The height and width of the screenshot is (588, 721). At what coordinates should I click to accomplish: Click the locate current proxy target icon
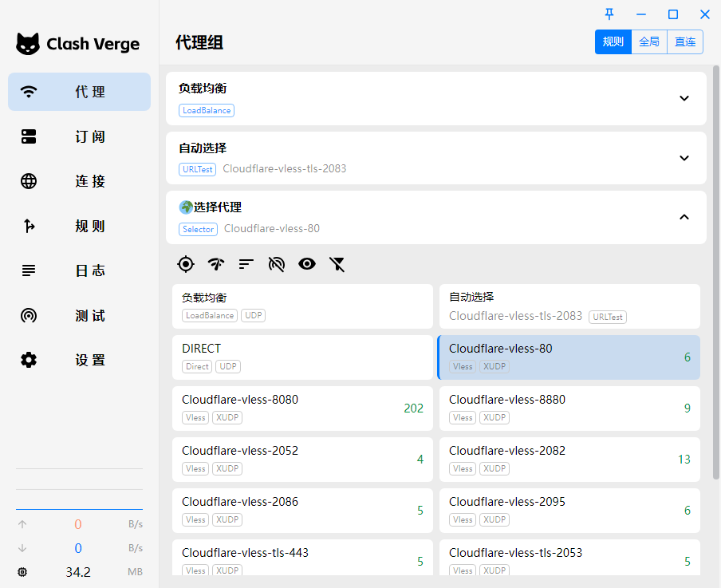(186, 264)
